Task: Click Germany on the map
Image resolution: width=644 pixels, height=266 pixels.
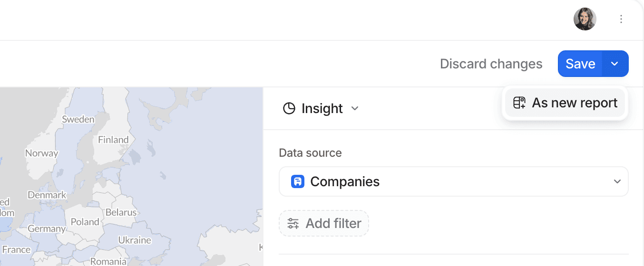Action: coord(46,228)
